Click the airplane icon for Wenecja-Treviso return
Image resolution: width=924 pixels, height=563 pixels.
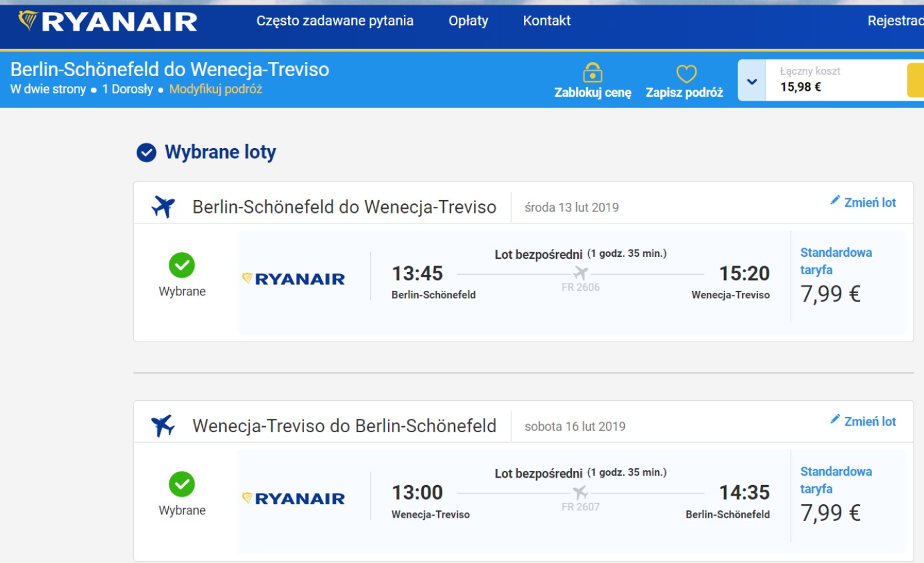tap(163, 426)
